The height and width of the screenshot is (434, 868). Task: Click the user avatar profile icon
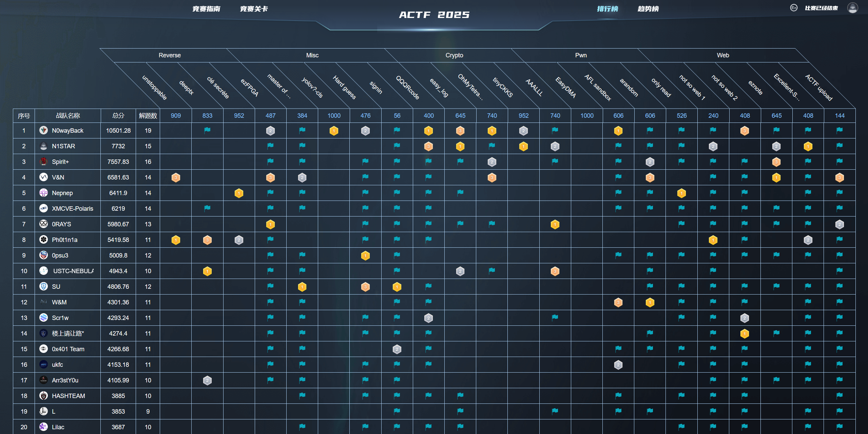[852, 8]
